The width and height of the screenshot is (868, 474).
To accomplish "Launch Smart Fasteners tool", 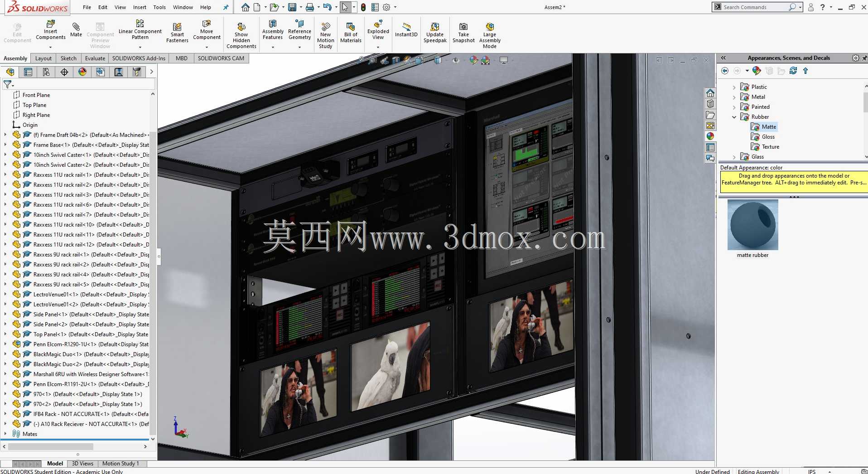I will click(x=177, y=33).
